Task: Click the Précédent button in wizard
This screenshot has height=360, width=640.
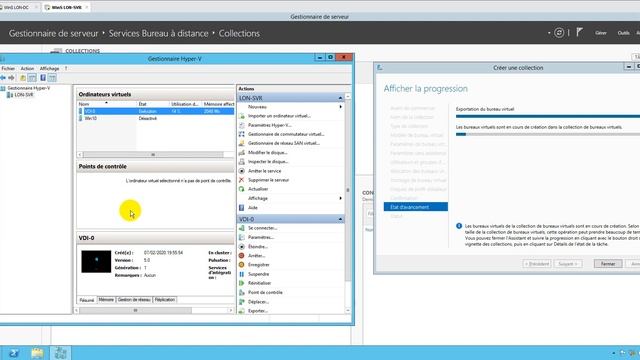Action: 537,264
